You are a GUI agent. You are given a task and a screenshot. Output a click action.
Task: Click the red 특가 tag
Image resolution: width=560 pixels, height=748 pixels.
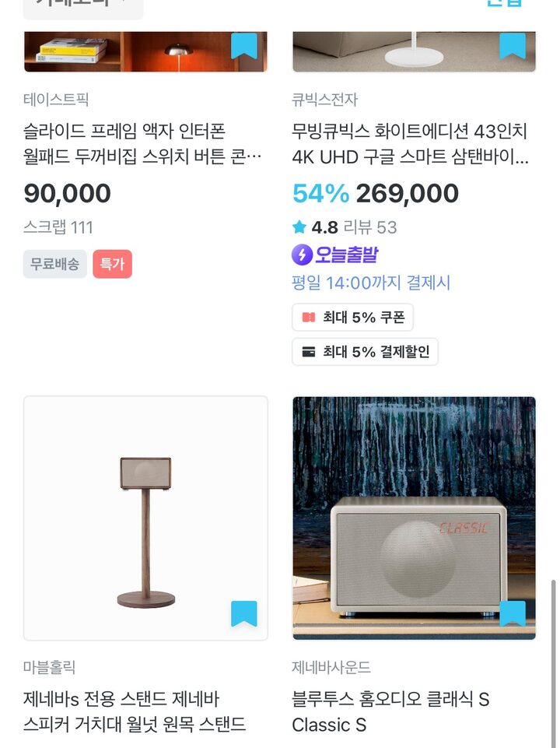(x=112, y=264)
